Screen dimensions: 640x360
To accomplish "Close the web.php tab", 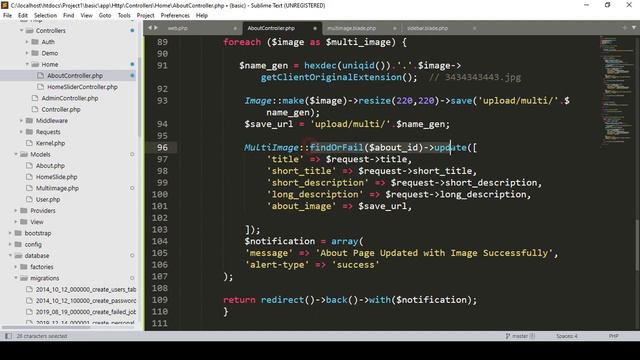I will (235, 28).
